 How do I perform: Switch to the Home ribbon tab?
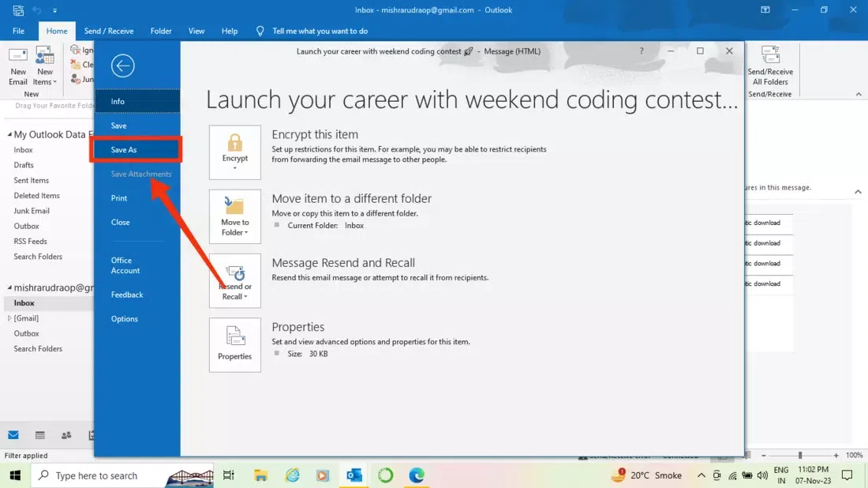57,31
